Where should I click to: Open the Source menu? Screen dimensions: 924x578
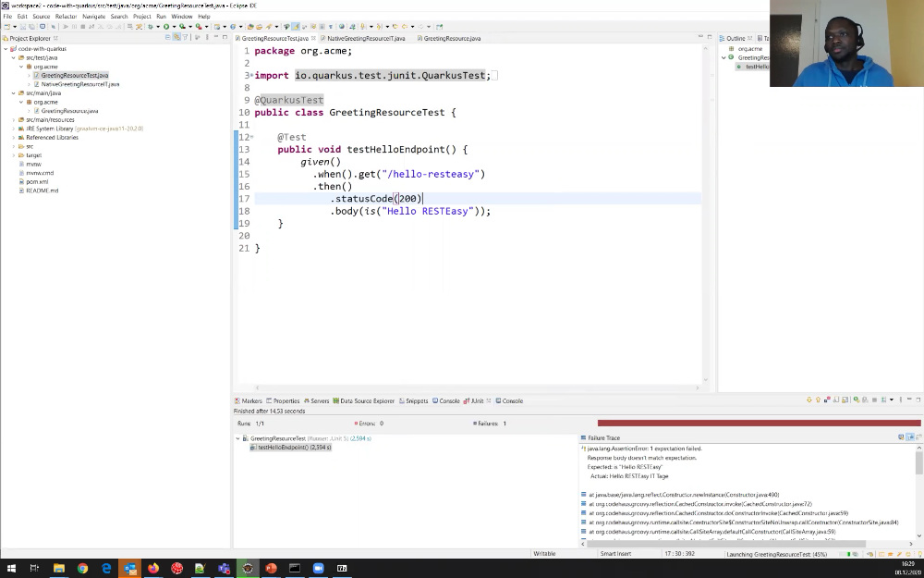(41, 17)
